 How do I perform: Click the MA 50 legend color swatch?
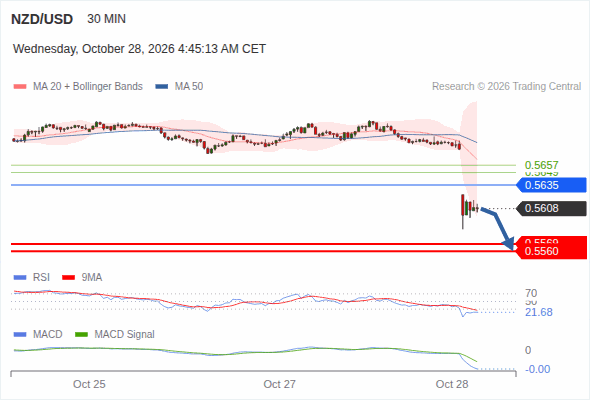coord(162,87)
